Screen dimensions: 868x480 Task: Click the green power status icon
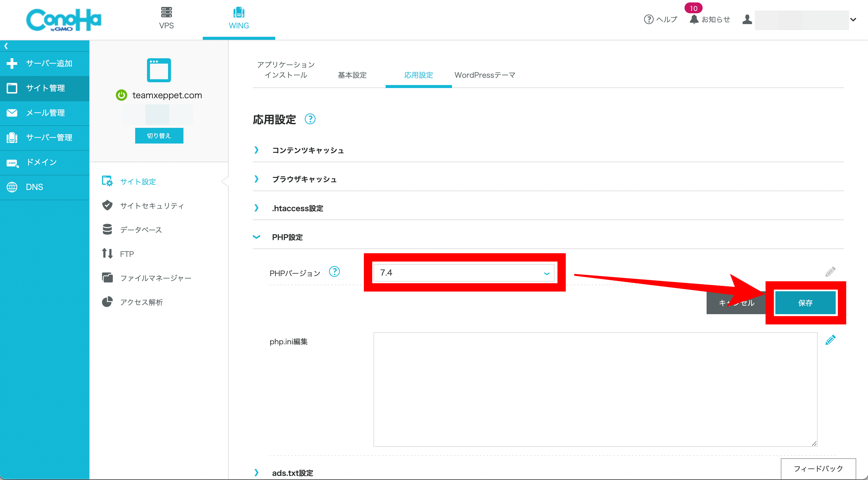click(x=121, y=95)
